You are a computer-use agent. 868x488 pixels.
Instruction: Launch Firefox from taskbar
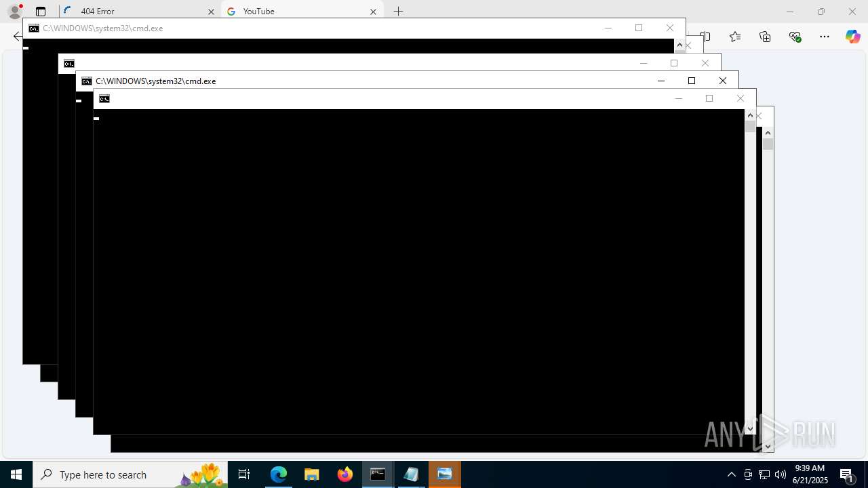[345, 474]
